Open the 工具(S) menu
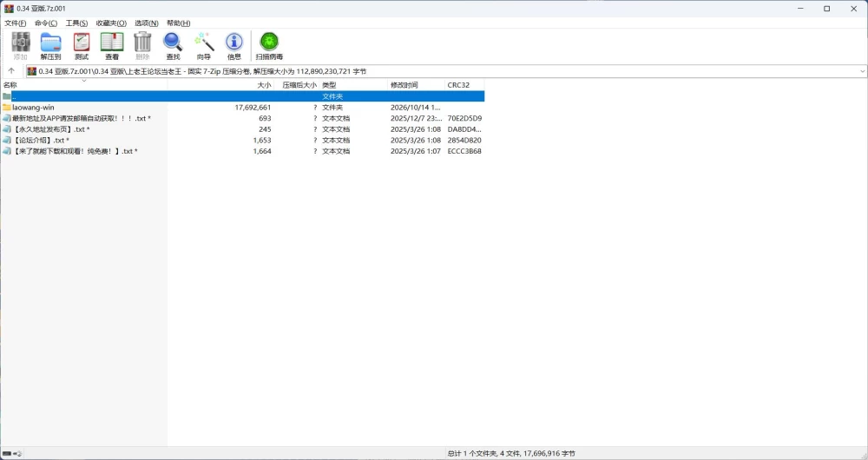 pyautogui.click(x=76, y=23)
